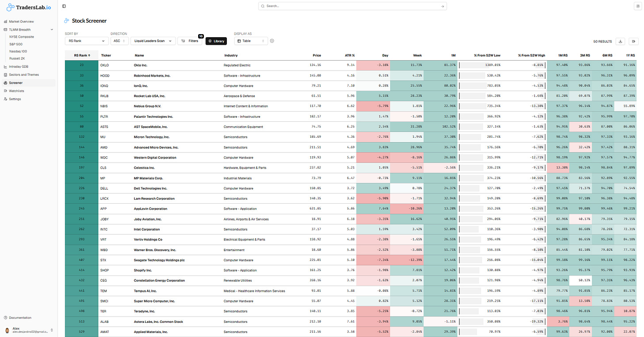The height and width of the screenshot is (337, 644).
Task: Focus the search input field
Action: point(352,6)
